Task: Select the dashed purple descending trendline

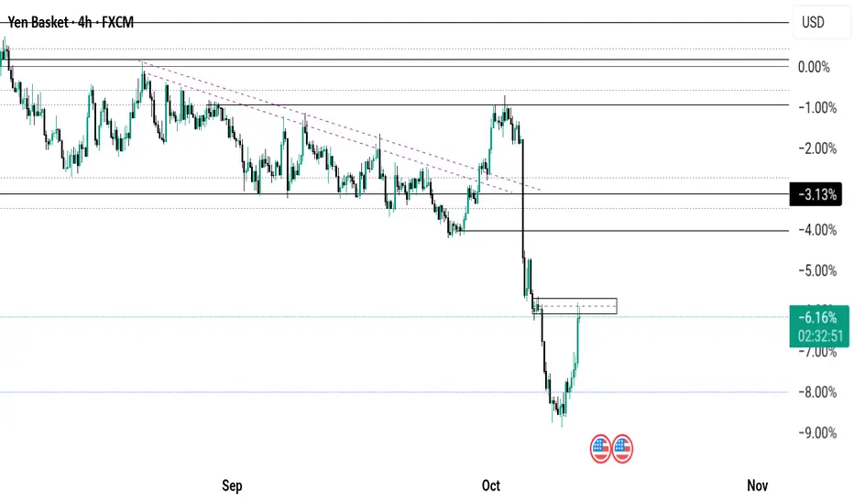Action: (x=339, y=126)
